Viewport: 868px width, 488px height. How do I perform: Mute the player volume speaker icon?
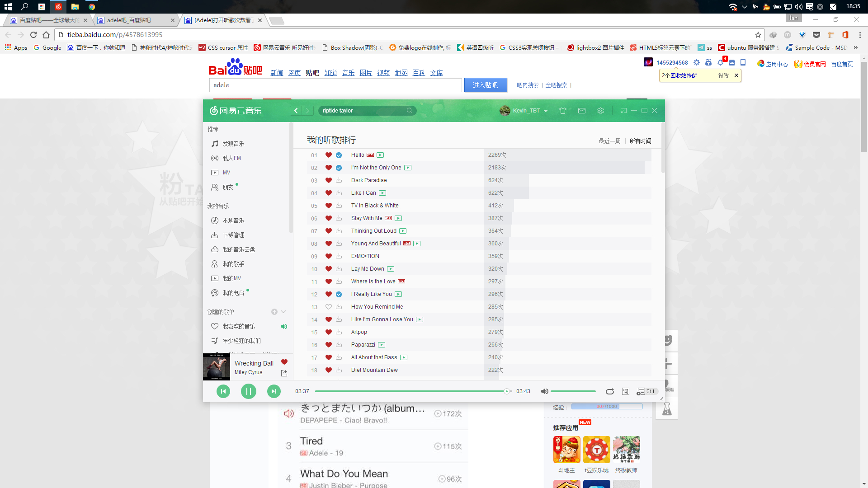[x=544, y=391]
